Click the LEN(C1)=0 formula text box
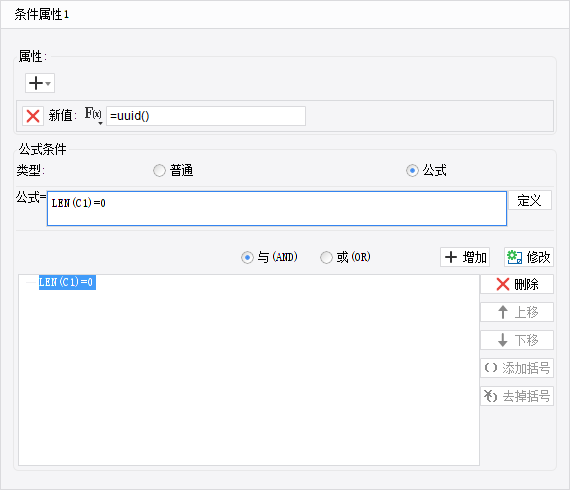 click(x=277, y=209)
